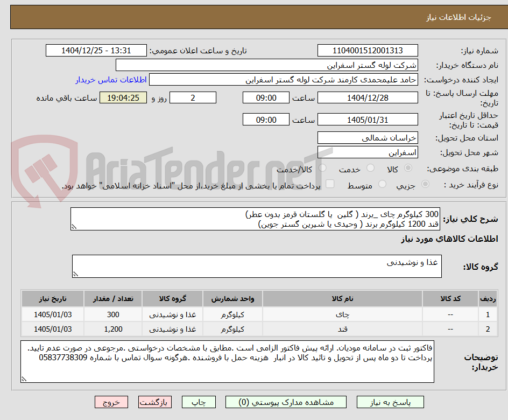Click the general need description textarea
This screenshot has height=420, width=508.
pos(255,219)
